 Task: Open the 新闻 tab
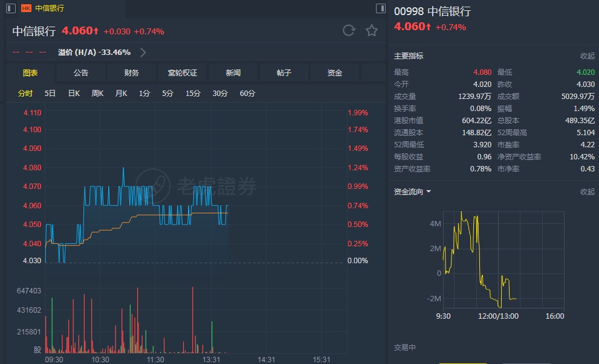(x=233, y=73)
